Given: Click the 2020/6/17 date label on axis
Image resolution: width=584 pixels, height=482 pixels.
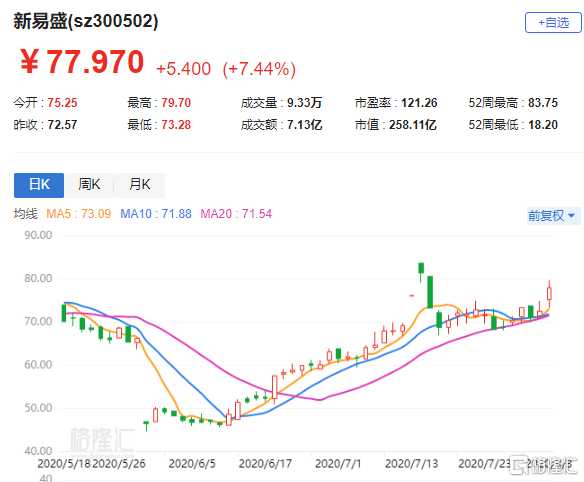Looking at the screenshot, I should click(x=265, y=464).
